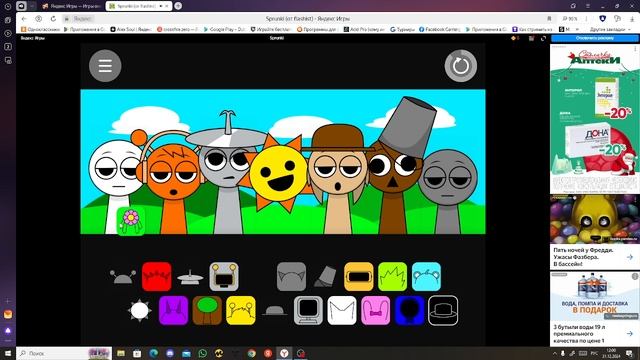Open a new browser tab

click(178, 6)
